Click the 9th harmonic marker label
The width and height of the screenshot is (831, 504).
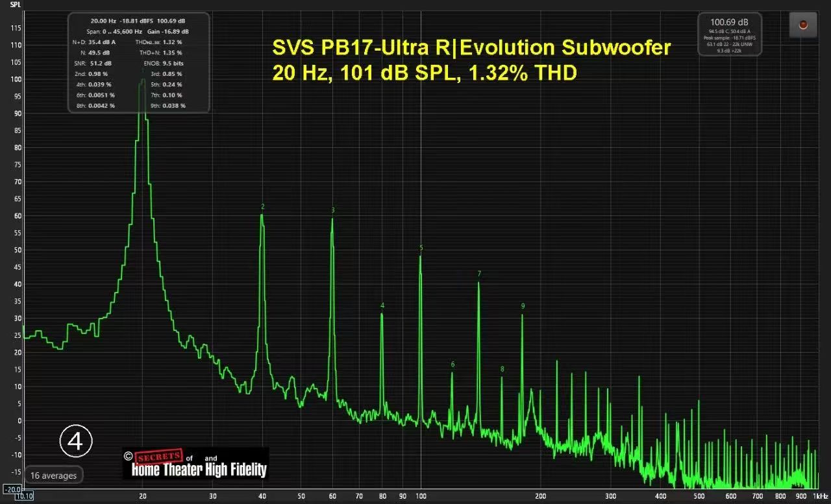[523, 306]
